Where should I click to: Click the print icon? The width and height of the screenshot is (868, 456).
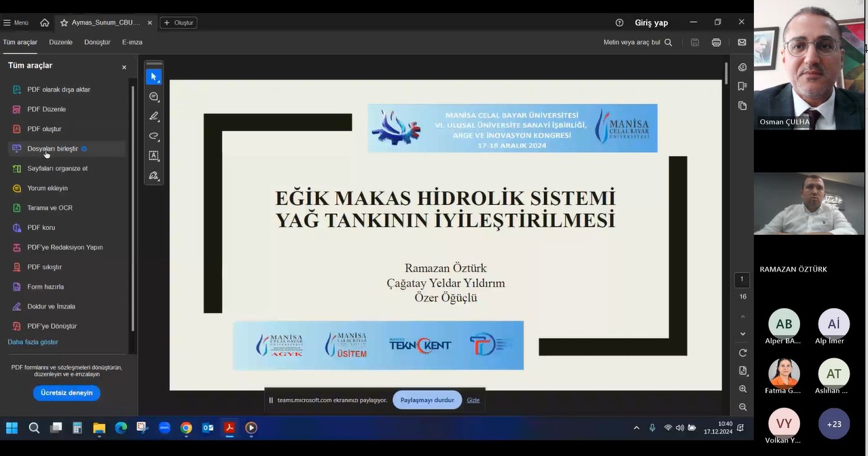point(716,42)
